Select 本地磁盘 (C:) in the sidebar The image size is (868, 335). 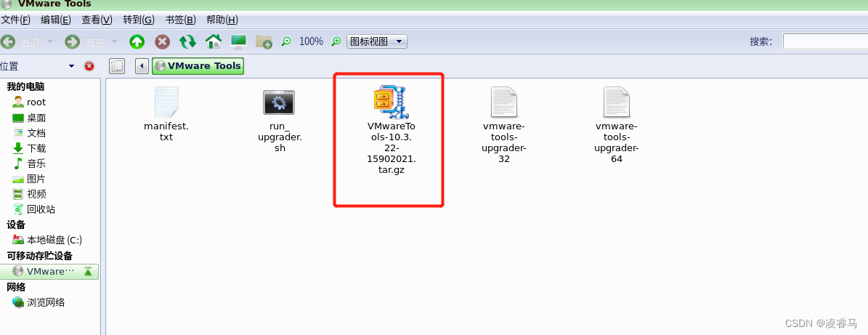47,240
